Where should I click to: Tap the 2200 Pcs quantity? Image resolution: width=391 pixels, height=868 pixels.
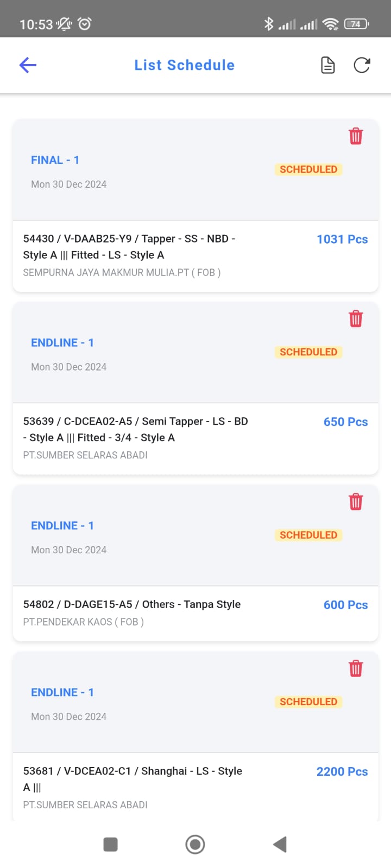coord(342,771)
